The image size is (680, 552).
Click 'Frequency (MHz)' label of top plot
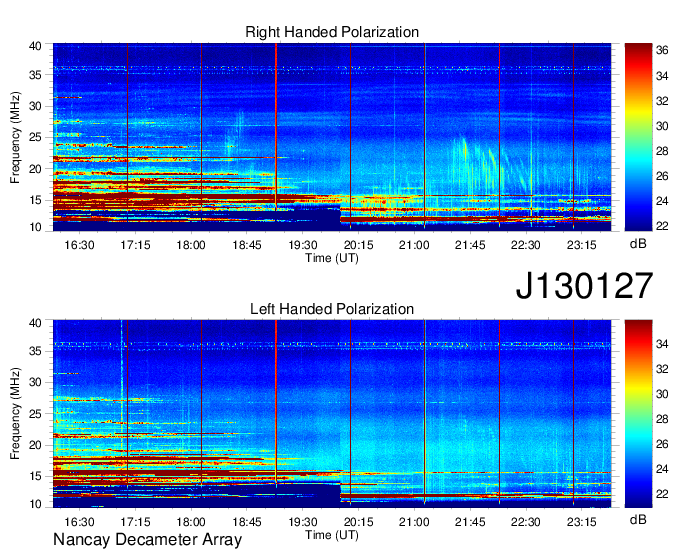point(15,137)
